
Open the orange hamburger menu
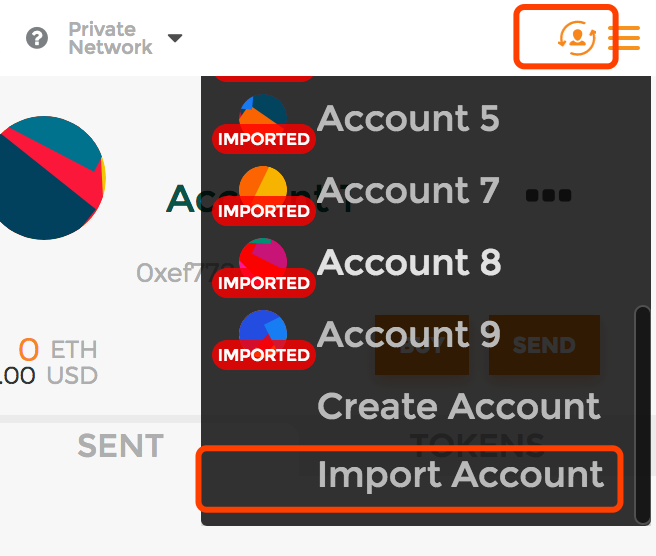624,38
